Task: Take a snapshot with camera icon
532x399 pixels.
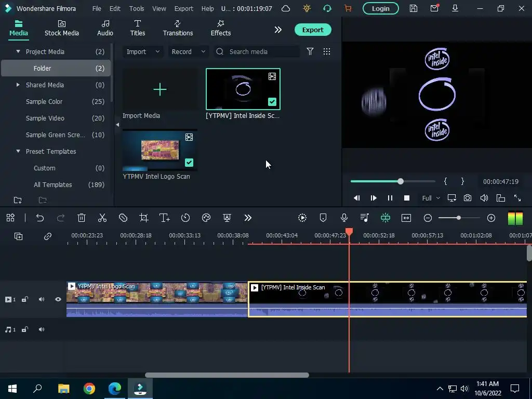Action: coord(468,198)
